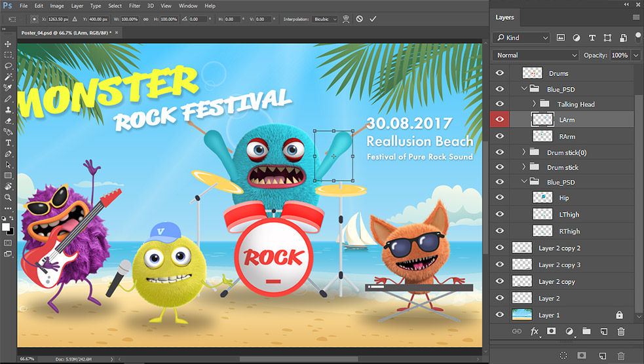Expand the Drum stick(0) group
Image resolution: width=644 pixels, height=364 pixels.
(523, 152)
